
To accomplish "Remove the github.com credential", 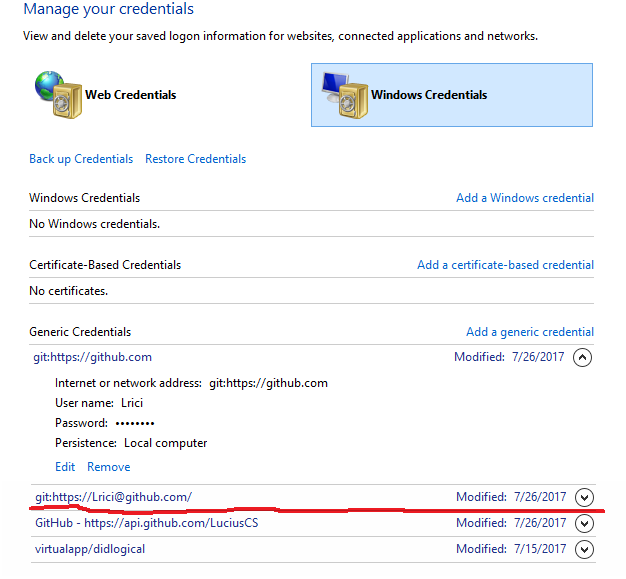I will (109, 467).
